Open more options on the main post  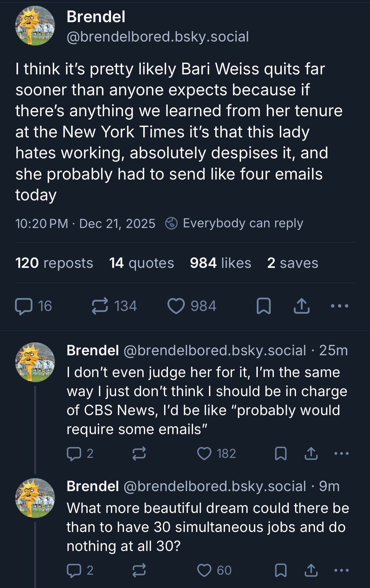339,306
